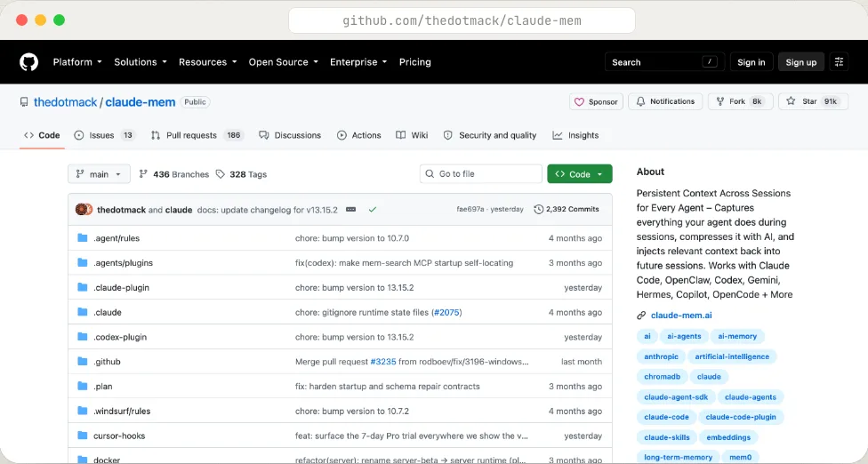Click the .windsurf/rules folder icon
The height and width of the screenshot is (464, 868).
pyautogui.click(x=83, y=411)
